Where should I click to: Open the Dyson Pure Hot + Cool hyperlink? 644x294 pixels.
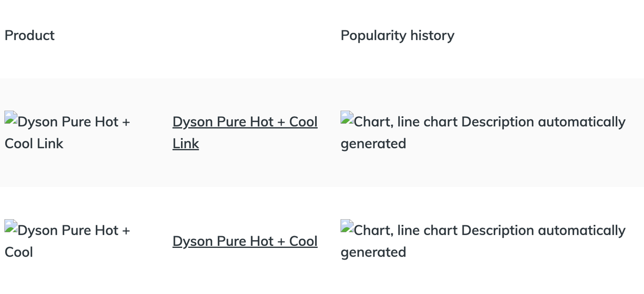245,241
